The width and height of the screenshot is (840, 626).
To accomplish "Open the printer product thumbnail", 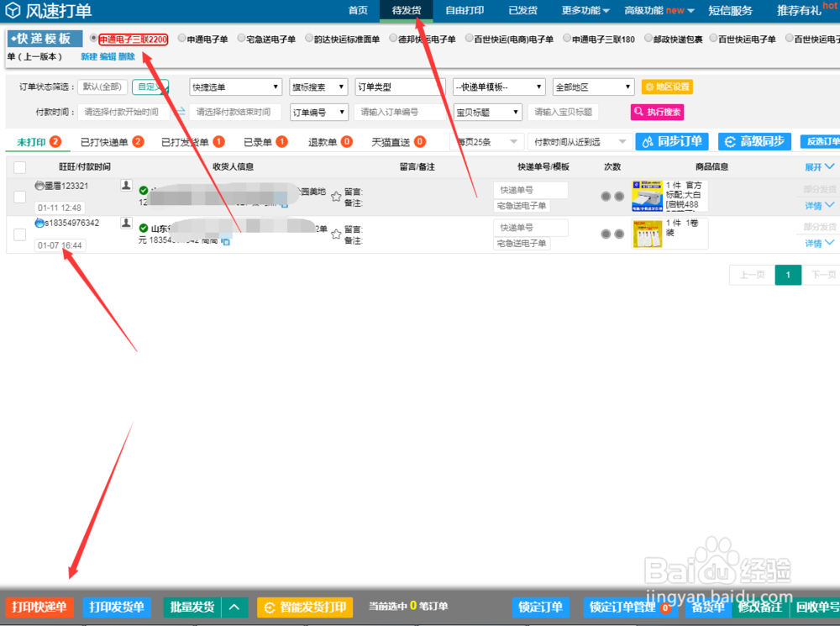I will tap(647, 196).
